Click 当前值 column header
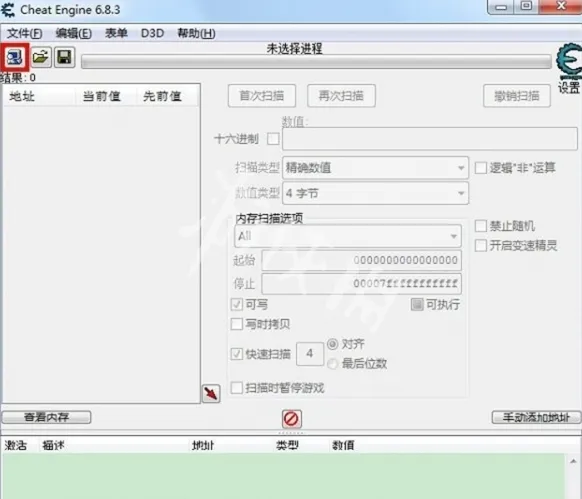Image resolution: width=582 pixels, height=499 pixels. coord(107,97)
